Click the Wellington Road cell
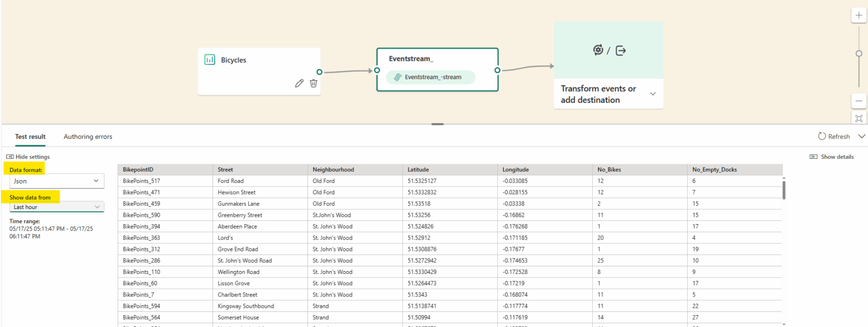Screen dimensions: 868x327 point(261,272)
